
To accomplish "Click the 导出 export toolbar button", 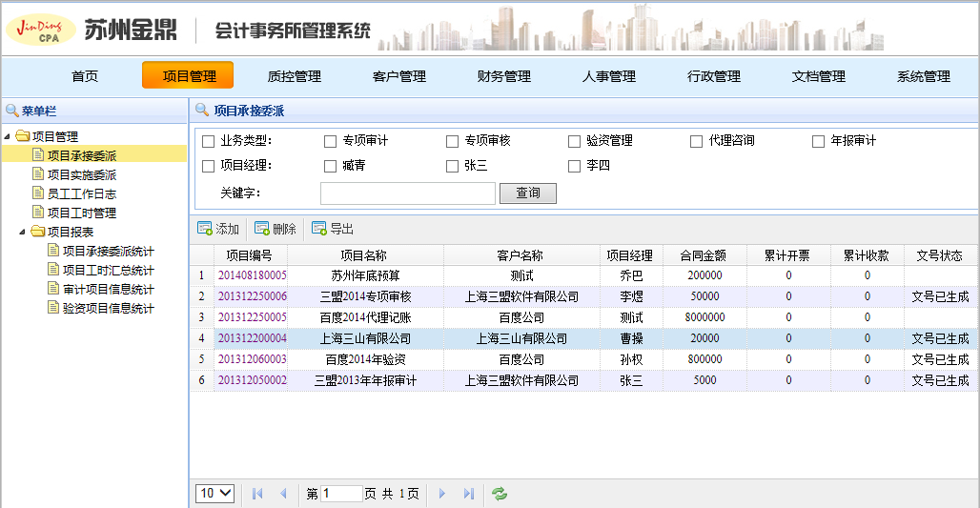I will pyautogui.click(x=333, y=229).
